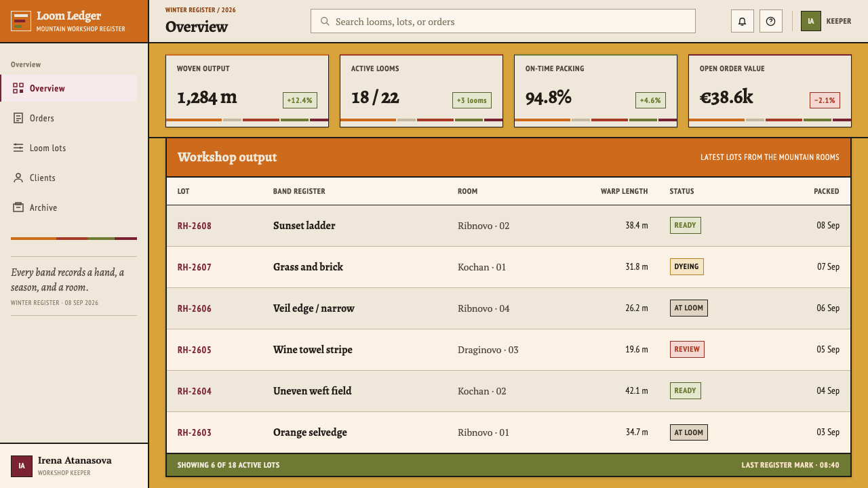Image resolution: width=868 pixels, height=488 pixels.
Task: Click the Showing 6 of 18 active lots text
Action: coord(229,465)
